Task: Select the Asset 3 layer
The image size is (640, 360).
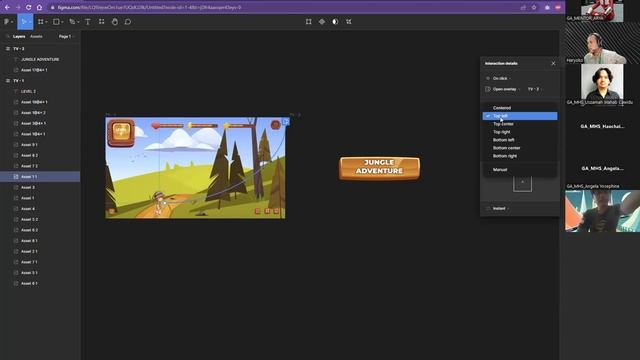Action: point(40,187)
